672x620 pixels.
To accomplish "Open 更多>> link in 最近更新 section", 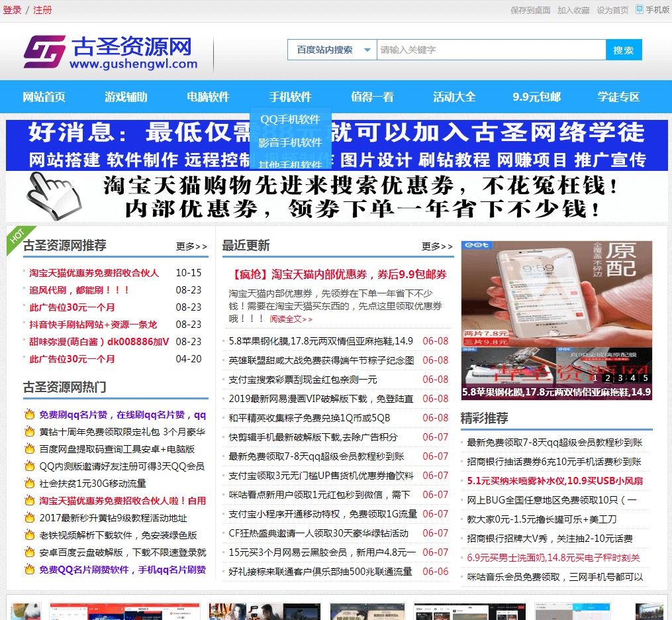I will 436,245.
